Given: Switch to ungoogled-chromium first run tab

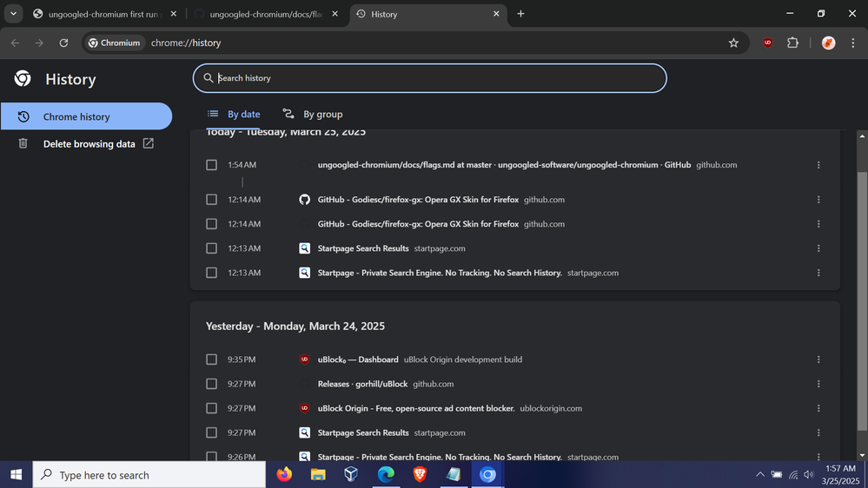Looking at the screenshot, I should tap(103, 14).
